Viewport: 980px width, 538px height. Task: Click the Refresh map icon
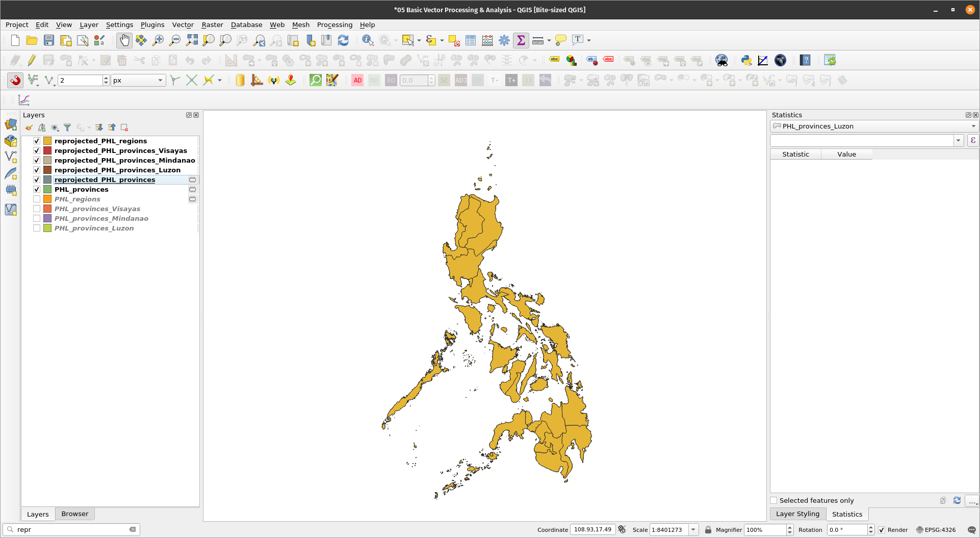tap(343, 40)
